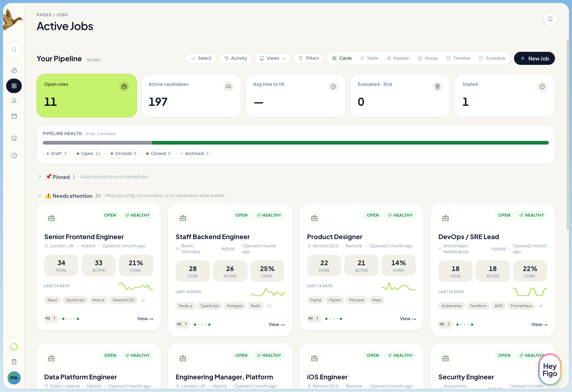Open the Views dropdown

[x=272, y=58]
